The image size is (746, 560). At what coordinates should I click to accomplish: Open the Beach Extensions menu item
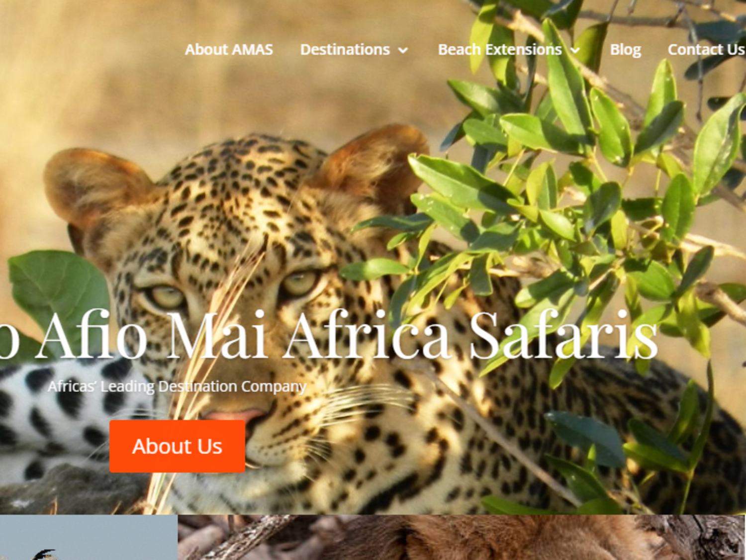499,50
